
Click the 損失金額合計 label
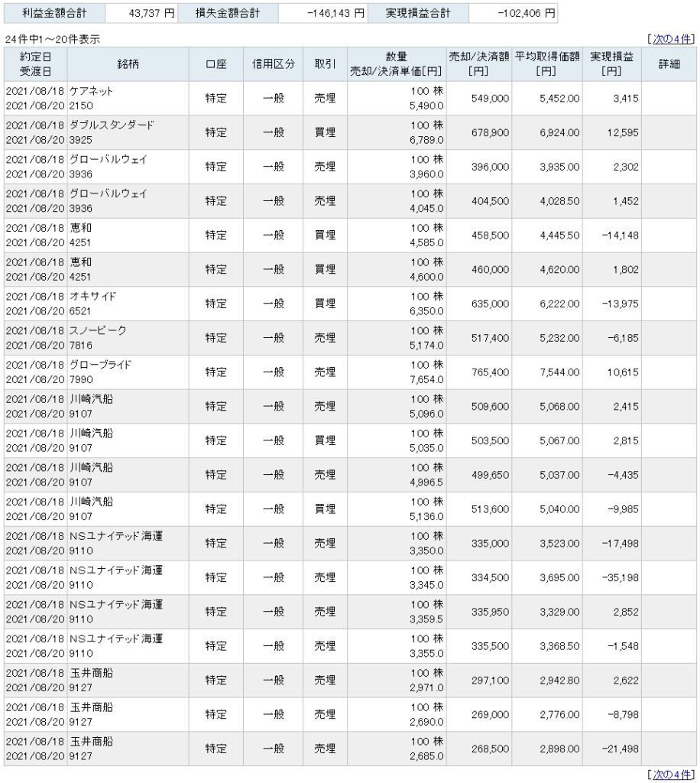[x=228, y=14]
